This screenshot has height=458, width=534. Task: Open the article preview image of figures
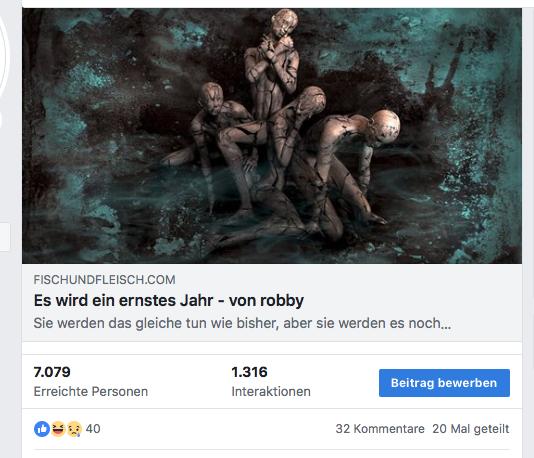click(x=272, y=136)
